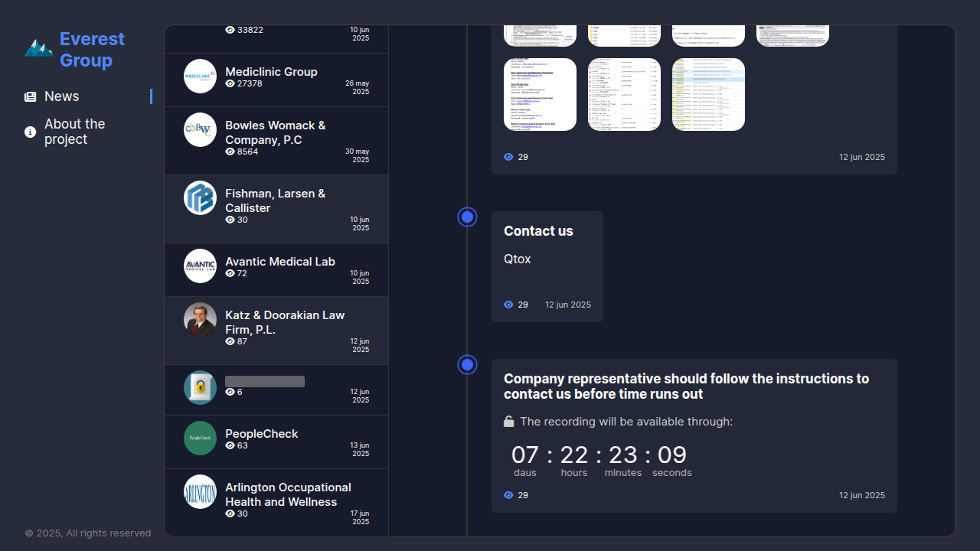
Task: Click timeline marker beside countdown card
Action: pyautogui.click(x=467, y=364)
